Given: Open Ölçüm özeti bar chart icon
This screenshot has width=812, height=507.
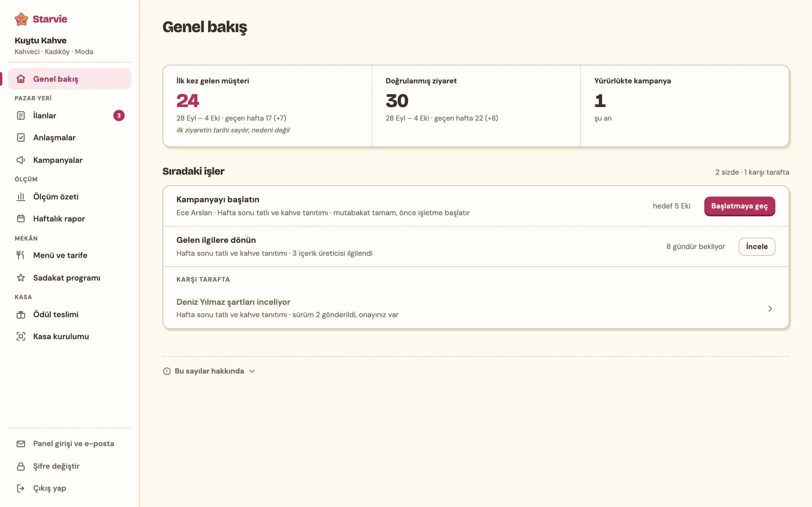Looking at the screenshot, I should pyautogui.click(x=21, y=197).
